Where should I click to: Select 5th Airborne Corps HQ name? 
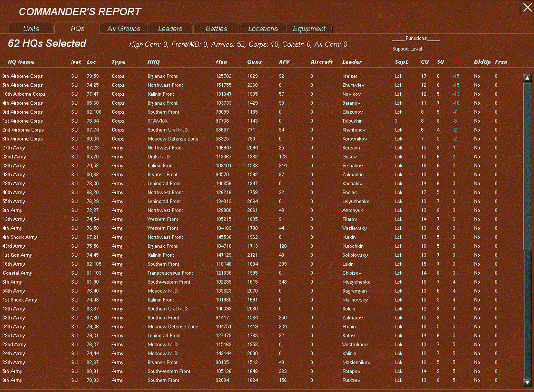23,85
